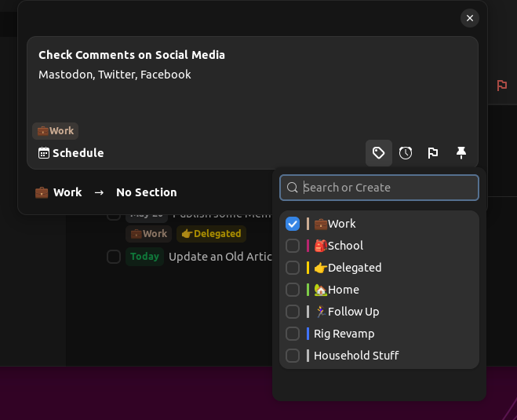This screenshot has height=420, width=517.
Task: Enable the School label checkbox
Action: [x=293, y=246]
